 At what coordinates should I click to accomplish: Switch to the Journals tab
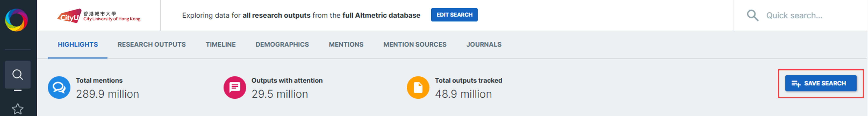coord(484,45)
